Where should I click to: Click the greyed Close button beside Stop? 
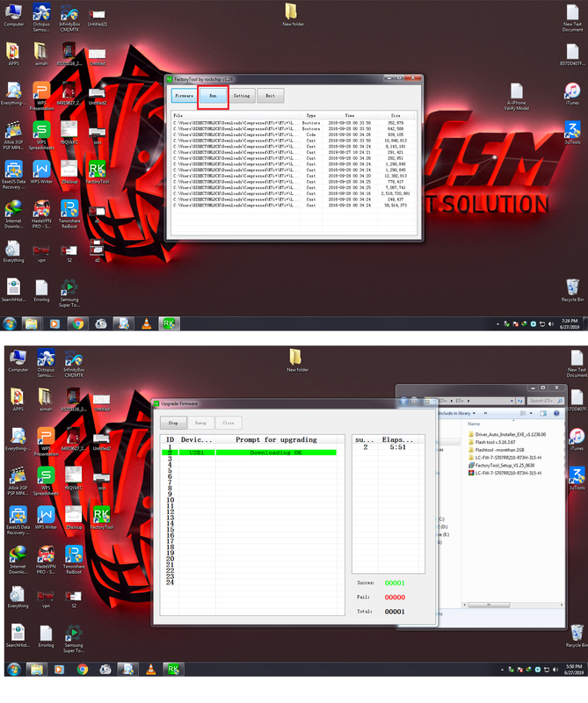[x=229, y=423]
